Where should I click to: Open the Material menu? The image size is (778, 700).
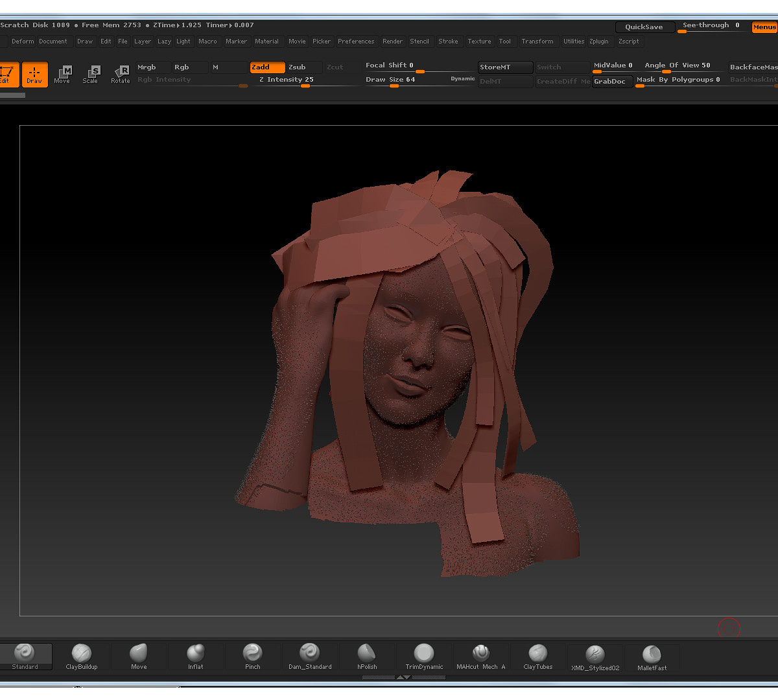[266, 41]
